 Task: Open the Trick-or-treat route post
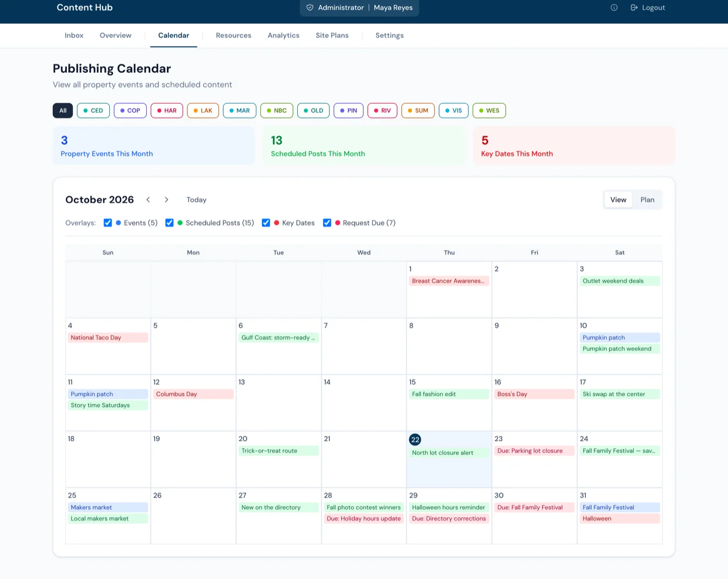(279, 451)
